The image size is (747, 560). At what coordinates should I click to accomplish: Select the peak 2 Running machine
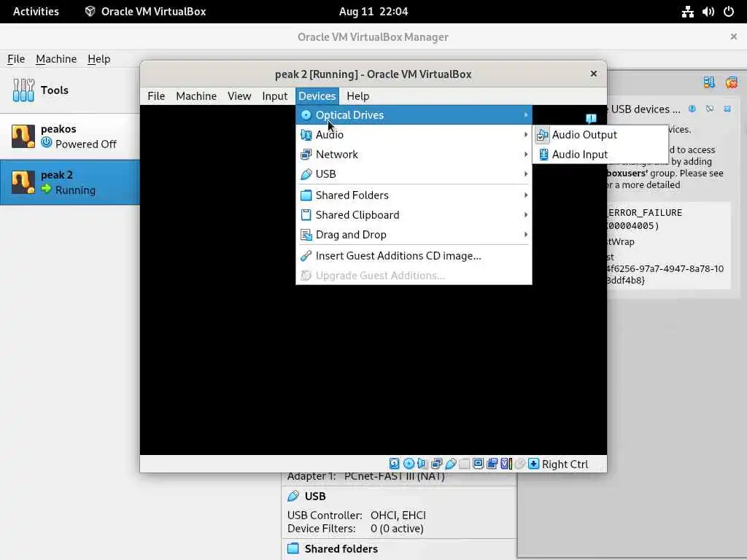70,182
